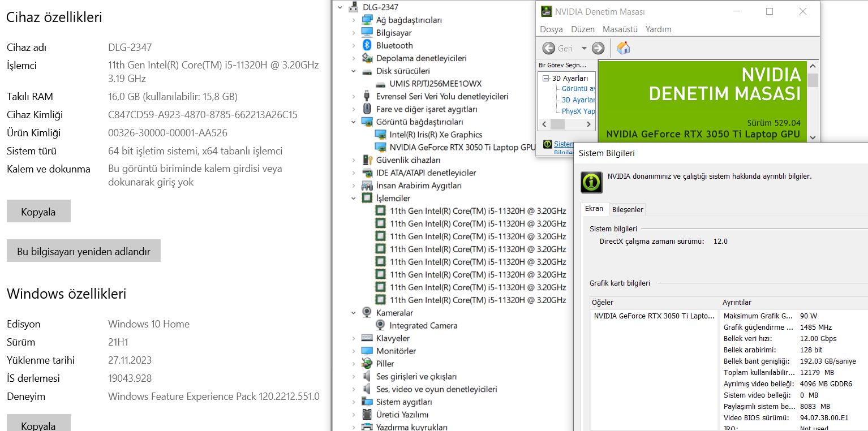868x431 pixels.
Task: Click the Güvenlik cihazları icon
Action: (x=367, y=160)
